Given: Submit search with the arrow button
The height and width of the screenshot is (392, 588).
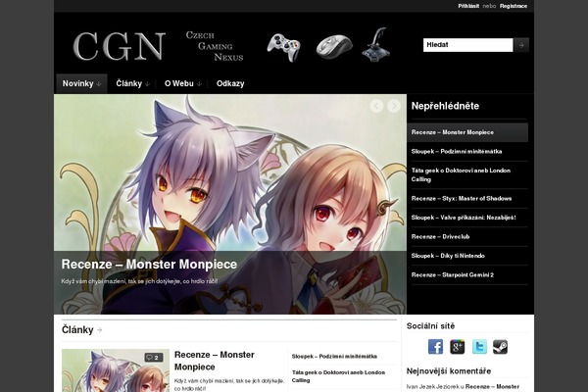Looking at the screenshot, I should 521,45.
